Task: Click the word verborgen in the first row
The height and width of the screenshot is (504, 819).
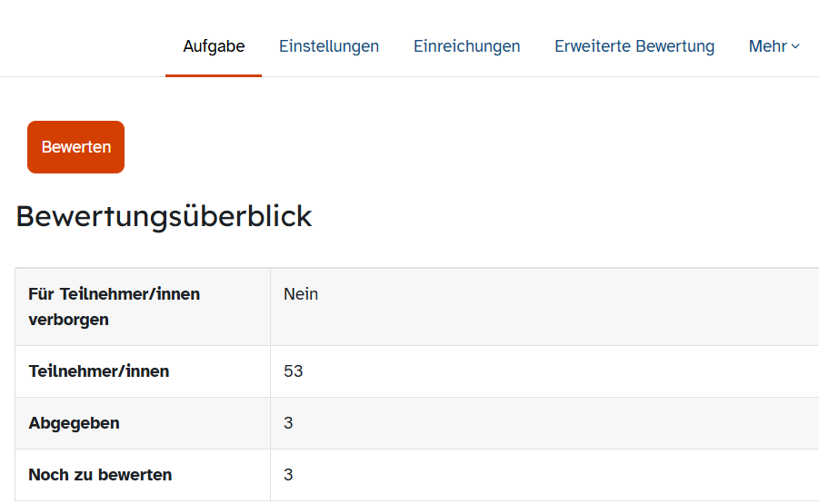Action: 68,320
